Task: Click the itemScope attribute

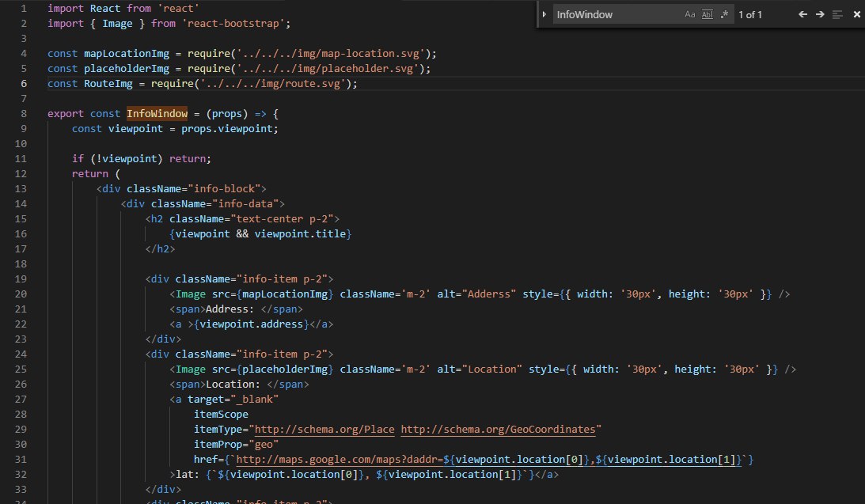Action: [221, 414]
